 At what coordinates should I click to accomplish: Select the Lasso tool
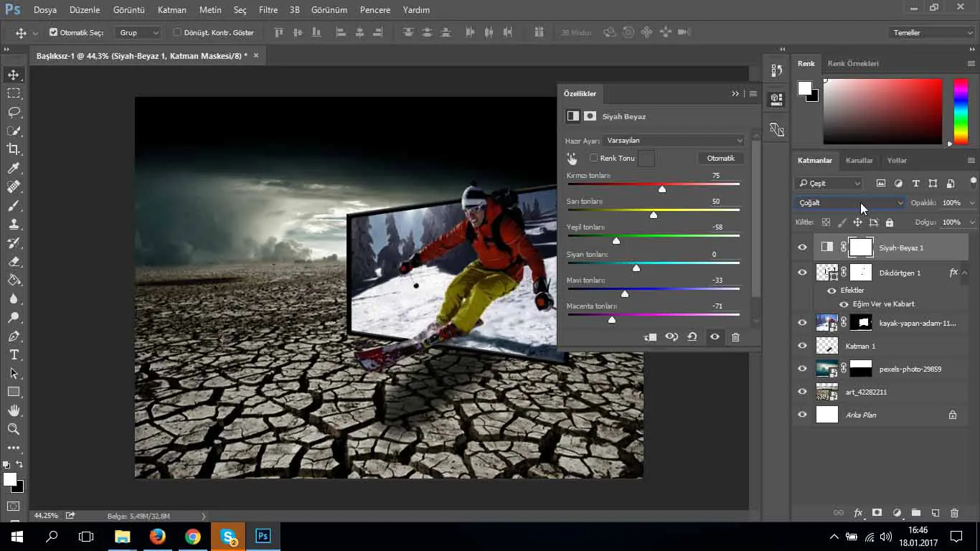(x=14, y=112)
